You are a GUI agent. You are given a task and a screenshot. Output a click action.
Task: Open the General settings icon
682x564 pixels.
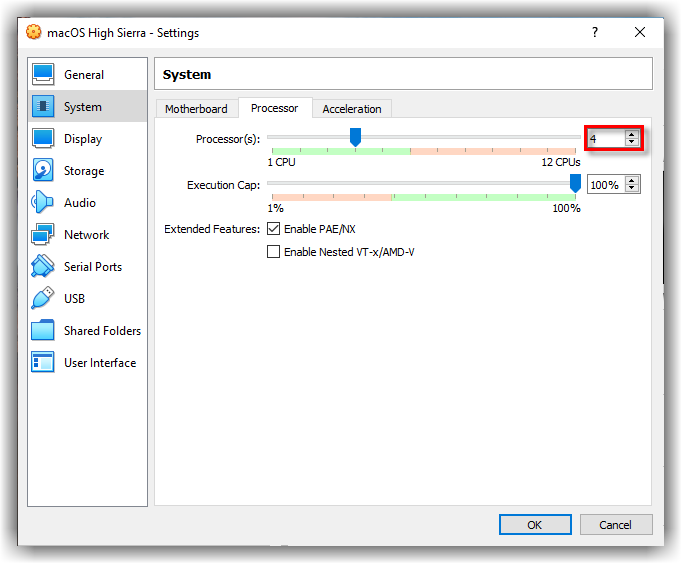(x=43, y=75)
